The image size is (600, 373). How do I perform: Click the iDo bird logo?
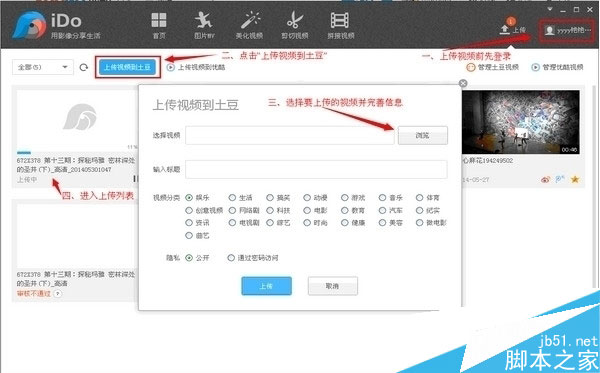[x=29, y=25]
